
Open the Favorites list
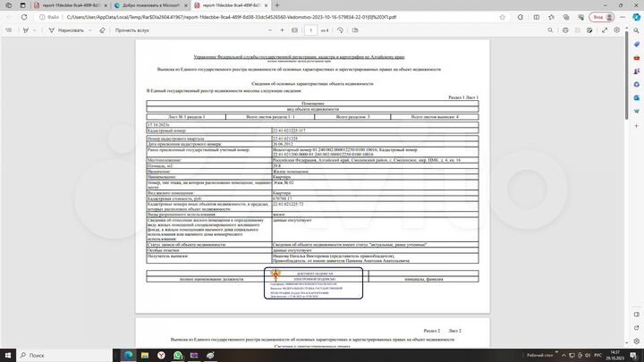[x=551, y=17]
